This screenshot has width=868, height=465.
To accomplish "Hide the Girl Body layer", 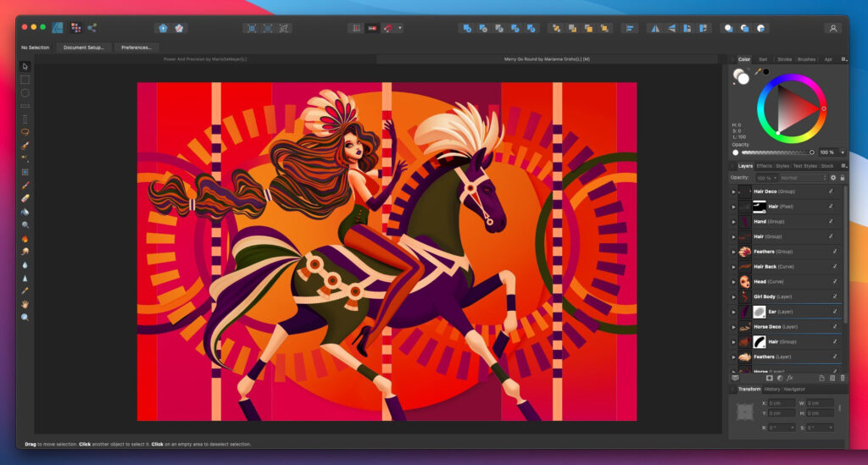I will tap(835, 296).
